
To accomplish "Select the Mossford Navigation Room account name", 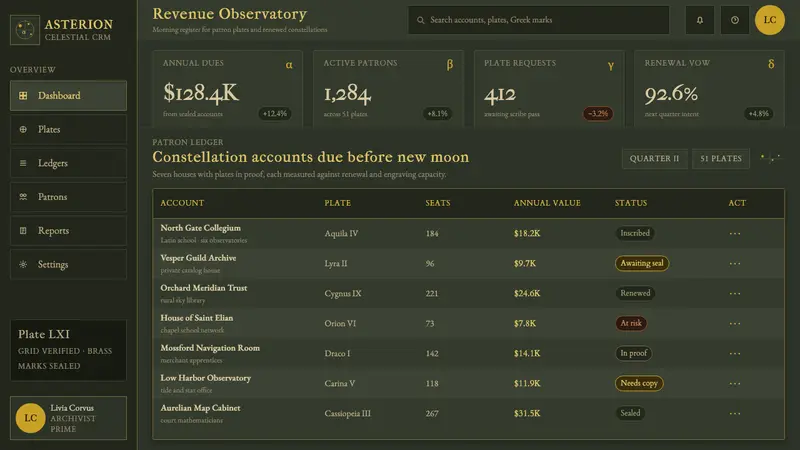I will (x=210, y=348).
